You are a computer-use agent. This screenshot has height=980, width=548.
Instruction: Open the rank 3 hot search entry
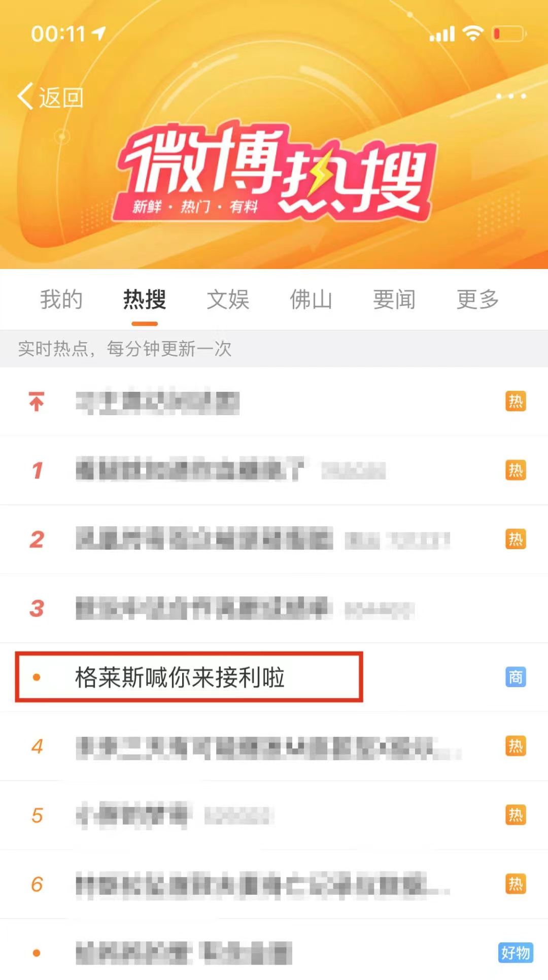tap(274, 608)
